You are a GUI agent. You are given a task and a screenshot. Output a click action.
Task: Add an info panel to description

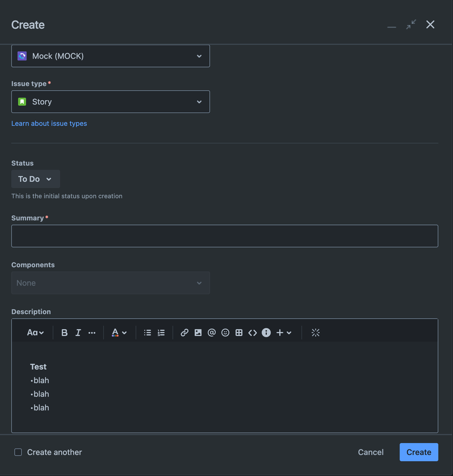(266, 333)
